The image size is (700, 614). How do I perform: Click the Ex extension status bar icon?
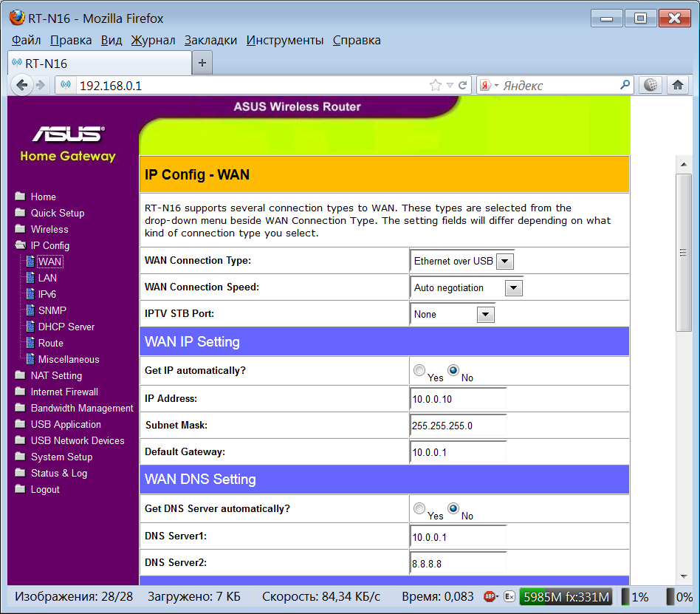click(x=509, y=596)
